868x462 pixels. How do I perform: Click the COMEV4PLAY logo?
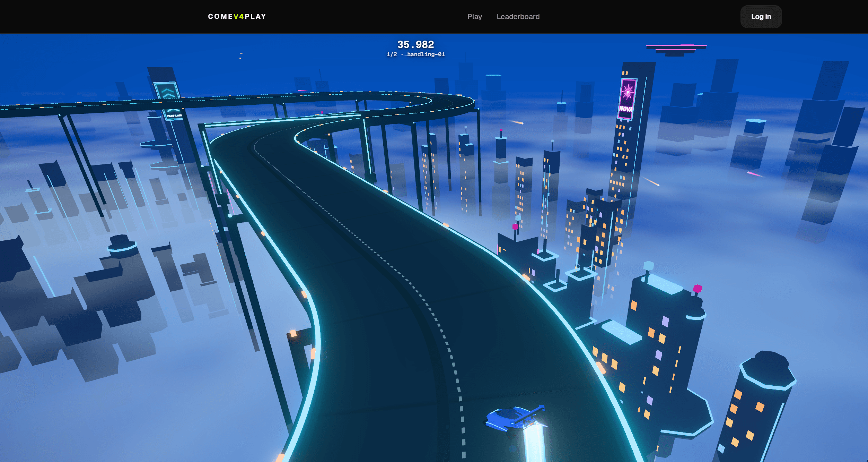(x=237, y=16)
